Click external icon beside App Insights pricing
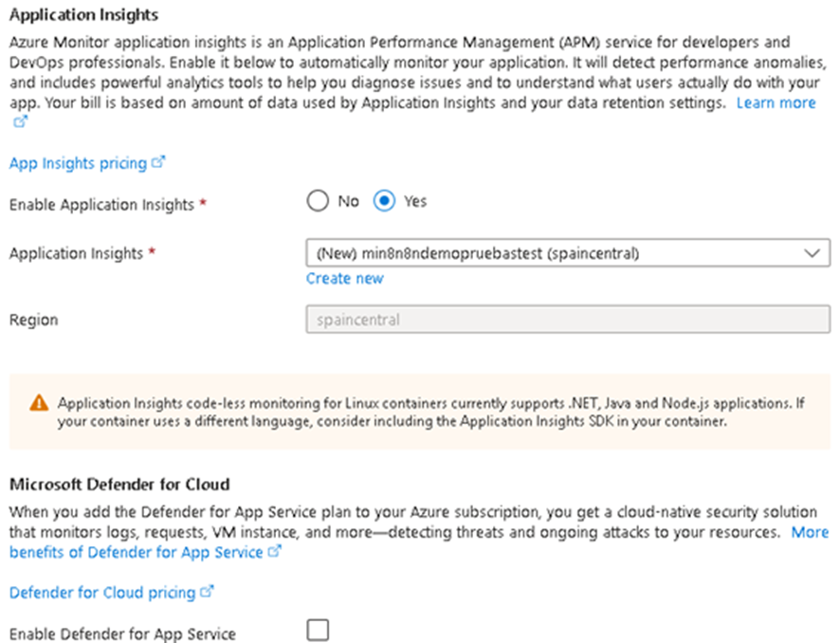This screenshot has width=840, height=643. (x=158, y=162)
